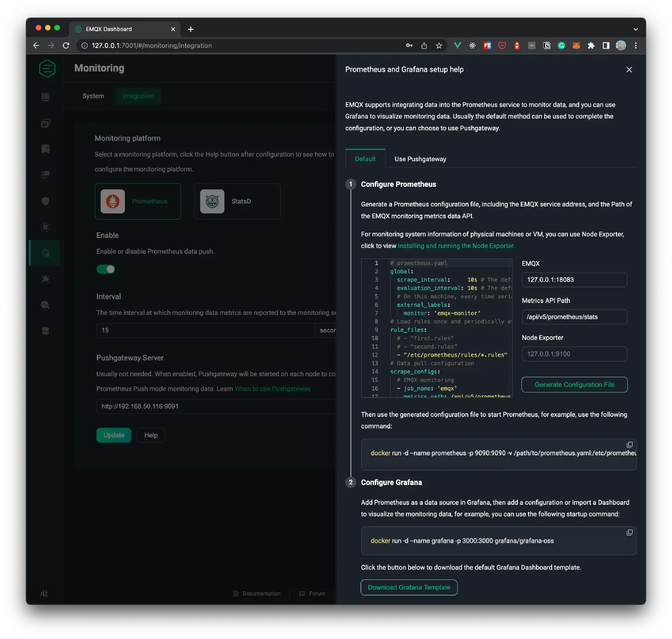Open the dashboard metrics sidebar icon
672x639 pixels.
[x=45, y=97]
